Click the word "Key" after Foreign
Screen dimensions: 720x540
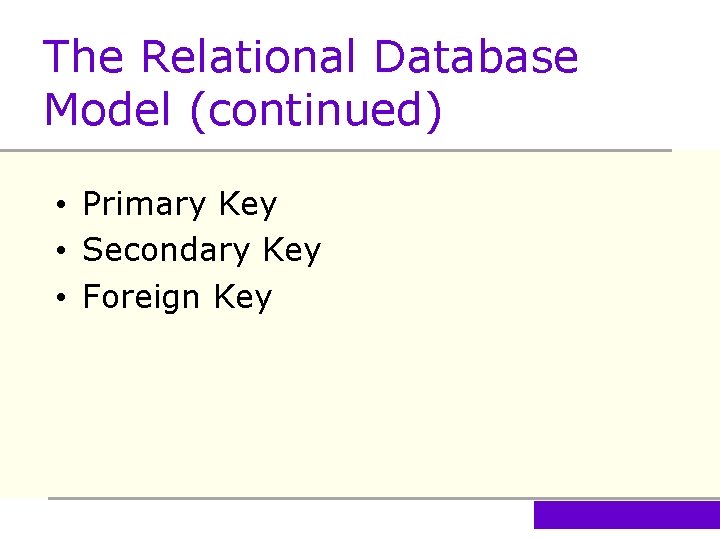tap(242, 297)
